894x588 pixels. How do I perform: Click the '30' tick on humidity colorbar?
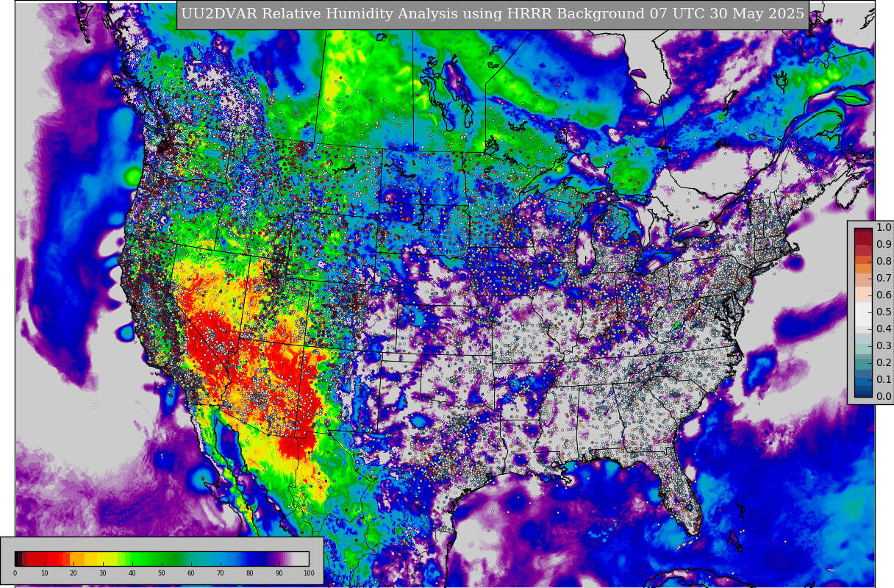pyautogui.click(x=103, y=573)
